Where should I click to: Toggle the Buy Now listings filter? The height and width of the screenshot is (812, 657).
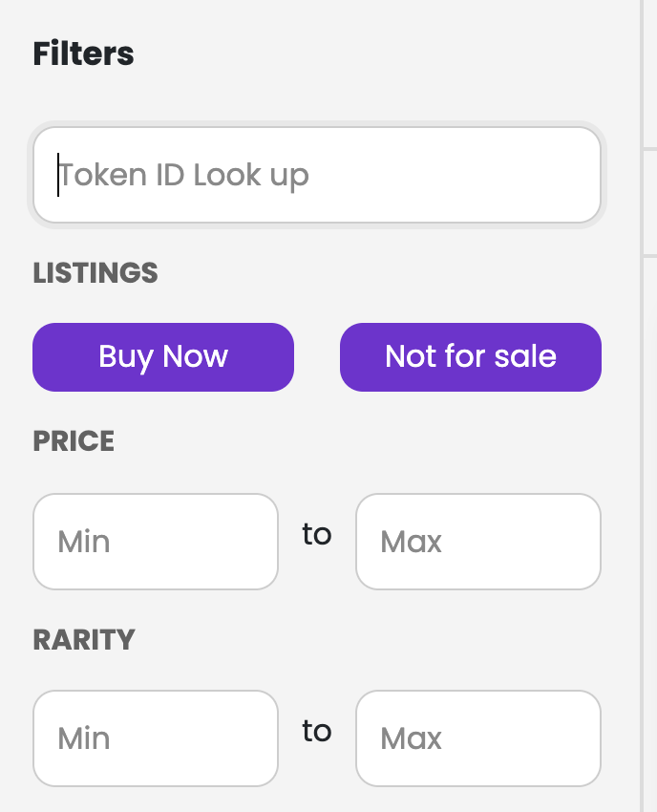163,357
